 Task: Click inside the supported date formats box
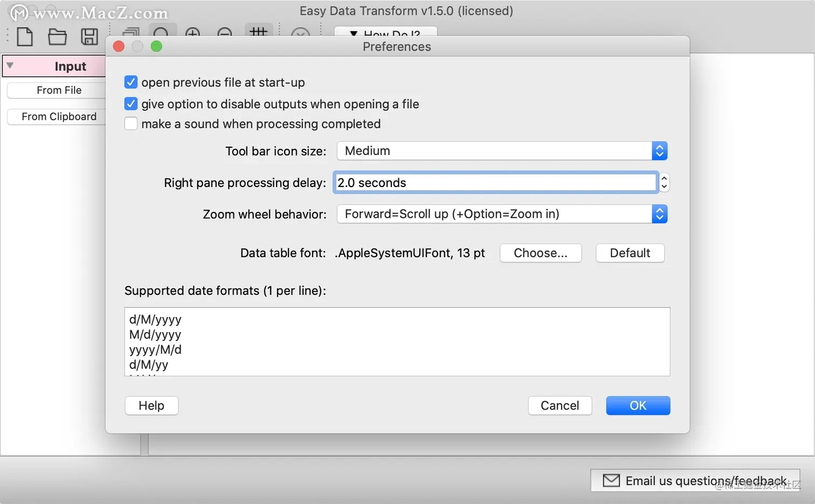[397, 342]
